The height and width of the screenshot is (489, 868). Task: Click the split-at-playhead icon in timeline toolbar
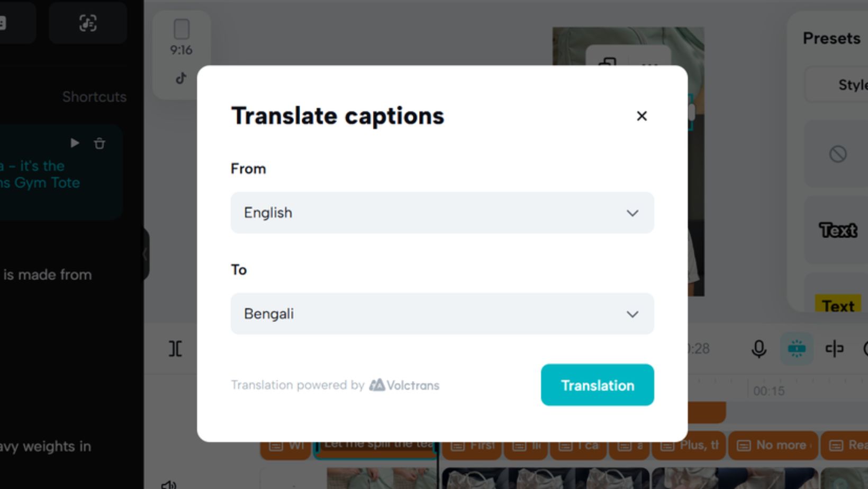pos(834,349)
